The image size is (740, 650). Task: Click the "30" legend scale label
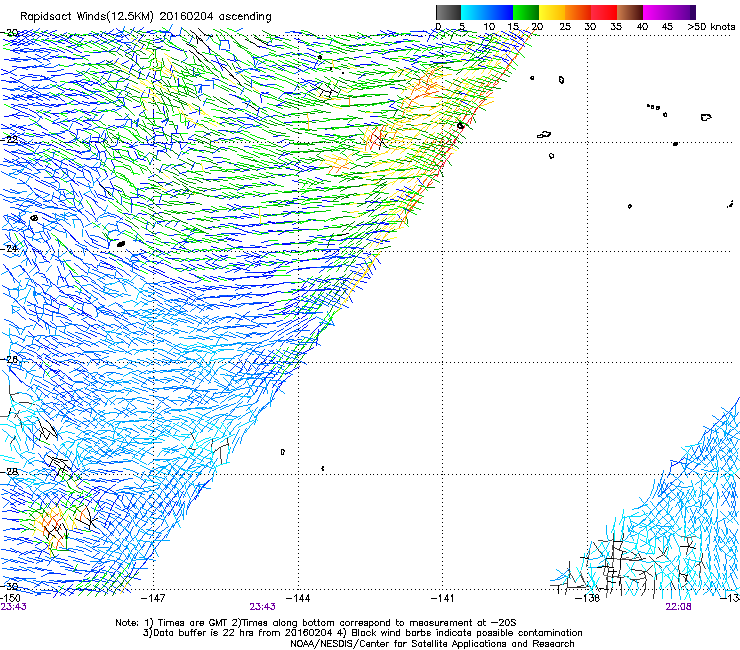590,27
